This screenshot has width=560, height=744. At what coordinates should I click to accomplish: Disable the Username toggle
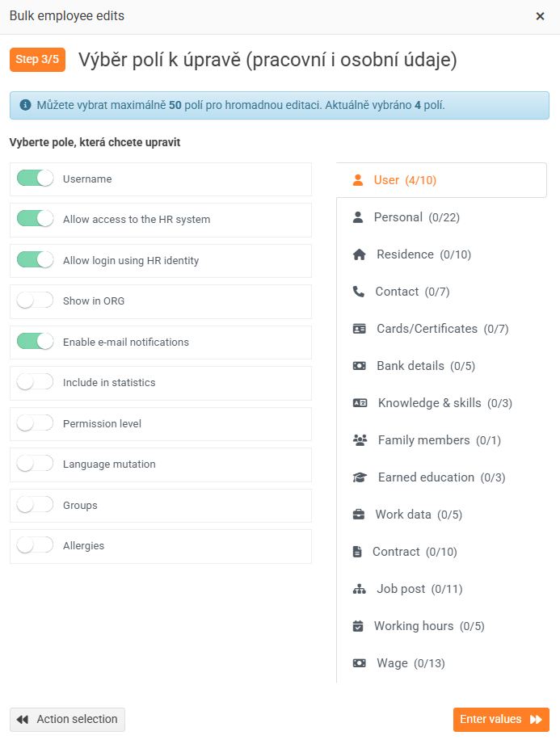pos(35,179)
